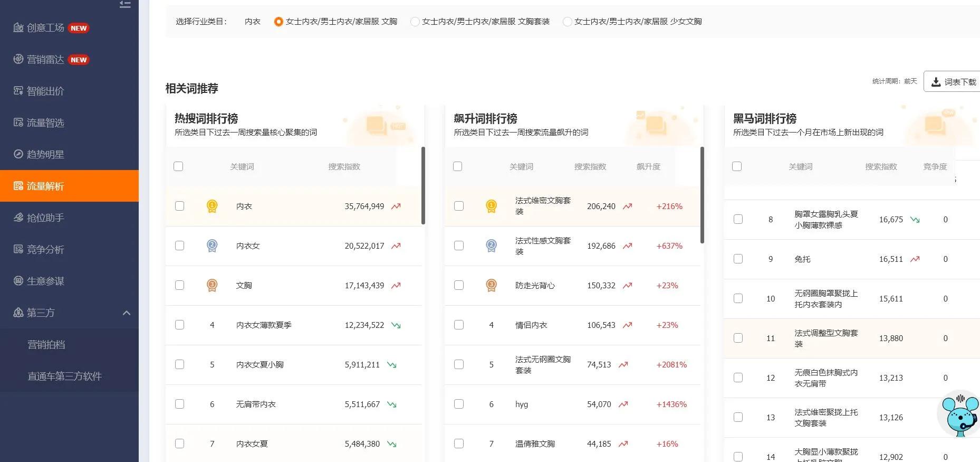This screenshot has height=462, width=980.
Task: Click the 营销雷达 radar icon
Action: [x=18, y=59]
